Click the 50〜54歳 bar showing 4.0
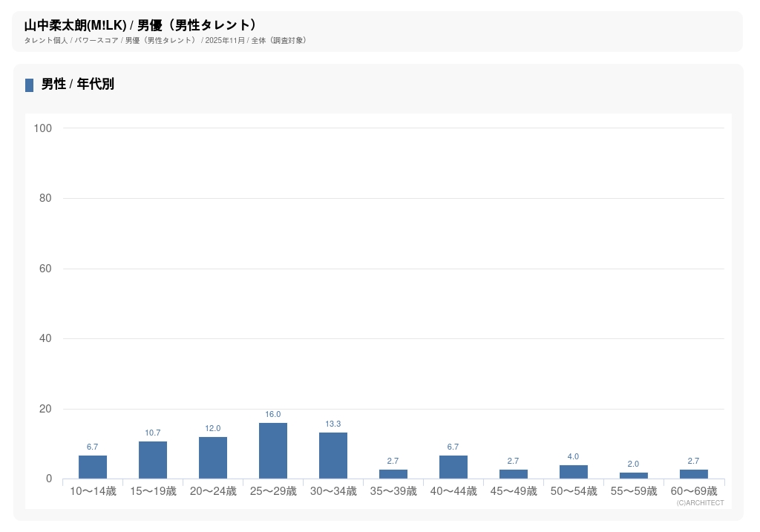 coord(574,472)
